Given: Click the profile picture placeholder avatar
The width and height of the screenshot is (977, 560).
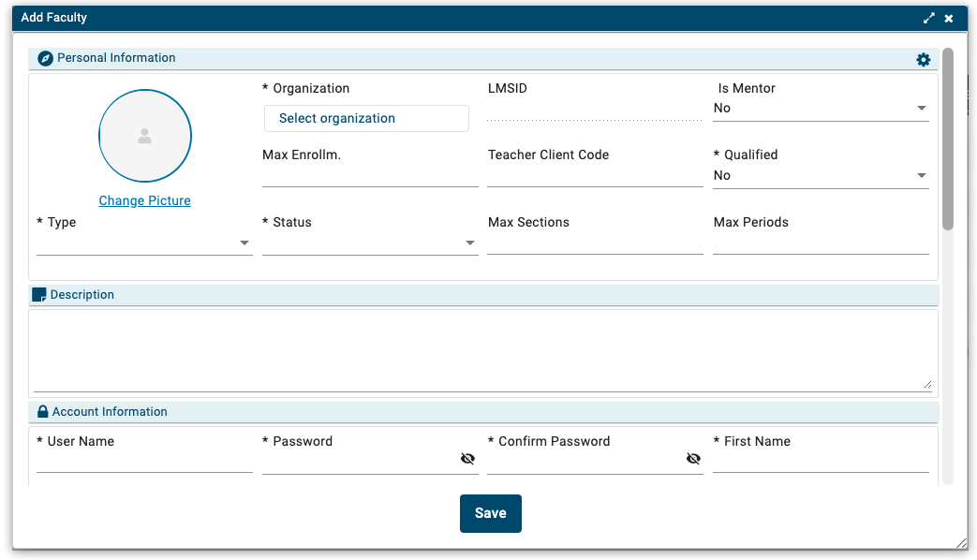Looking at the screenshot, I should pos(145,136).
